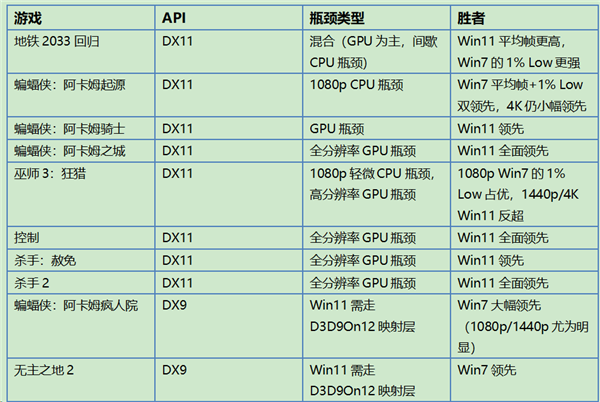This screenshot has width=600, height=402.
Task: Click 'D3D9On12 映射层' cell in 无主之地 2 row
Action: coord(377,380)
